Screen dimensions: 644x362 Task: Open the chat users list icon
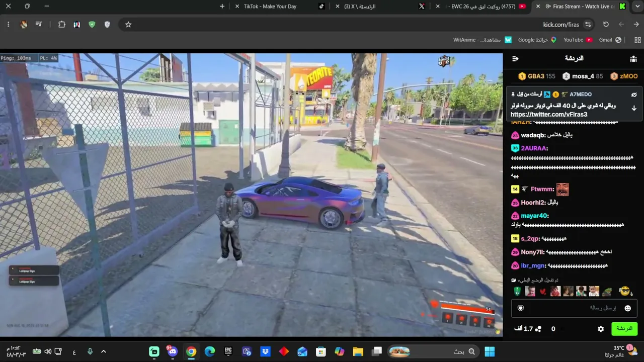(633, 59)
